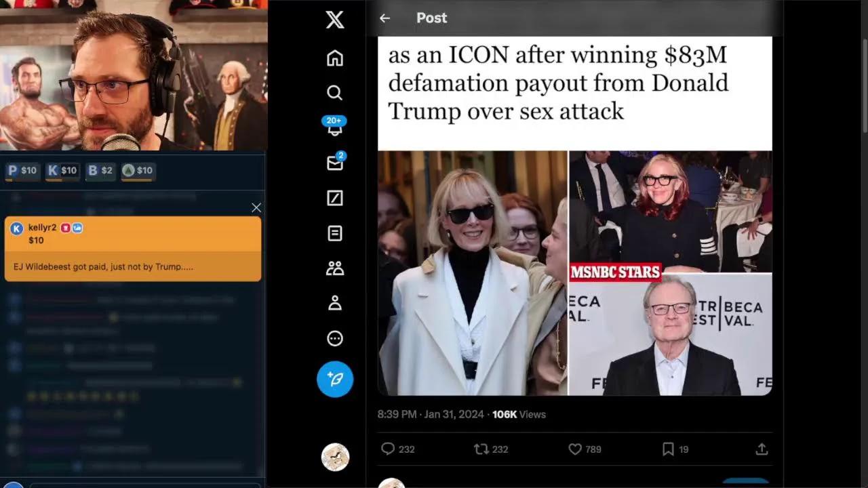Share the post via upload icon
Screen dimensions: 868x488
click(762, 449)
